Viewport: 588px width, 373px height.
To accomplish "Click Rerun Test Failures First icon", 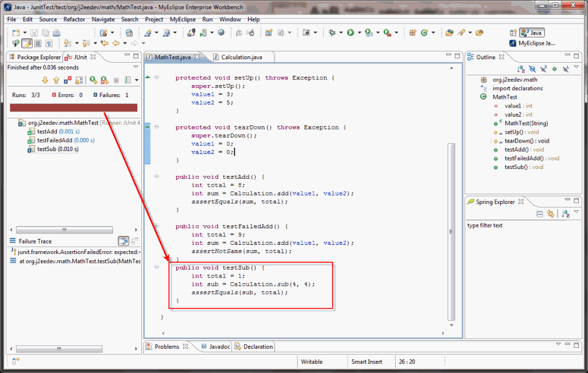I will pyautogui.click(x=105, y=80).
